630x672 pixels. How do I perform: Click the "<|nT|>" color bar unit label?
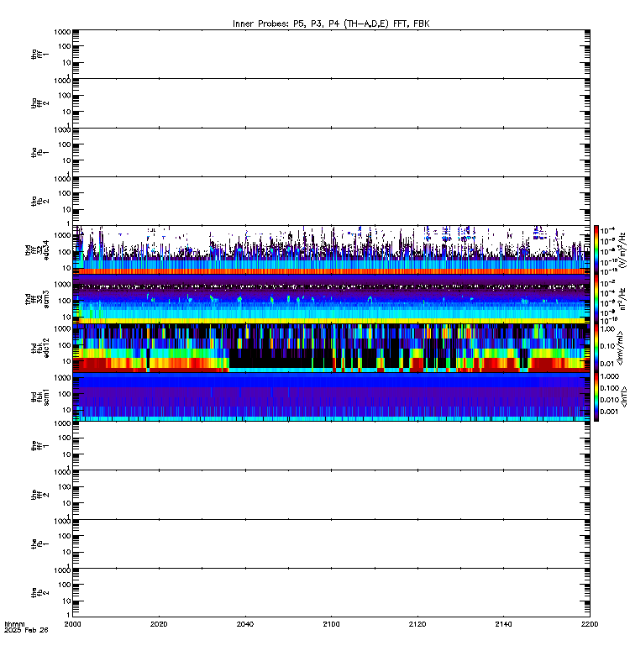[x=624, y=396]
